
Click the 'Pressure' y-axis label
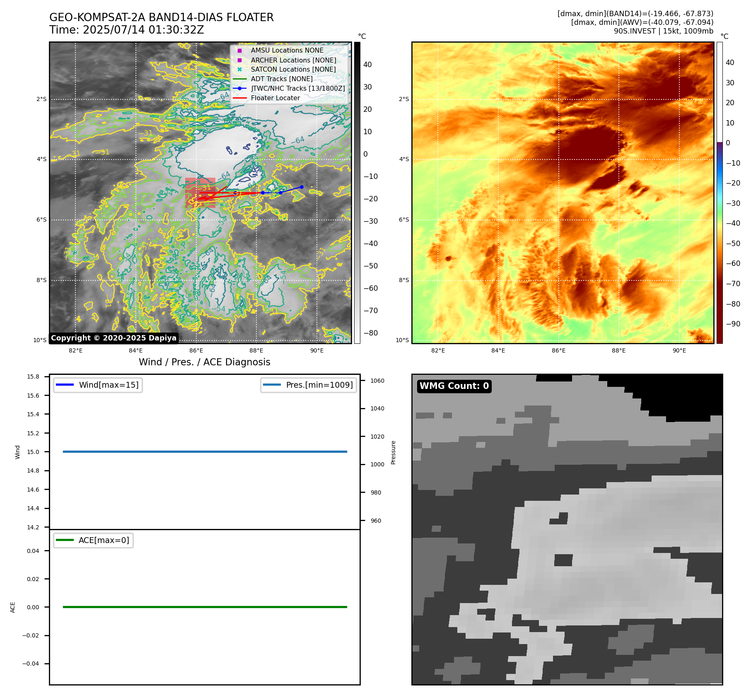pos(394,452)
